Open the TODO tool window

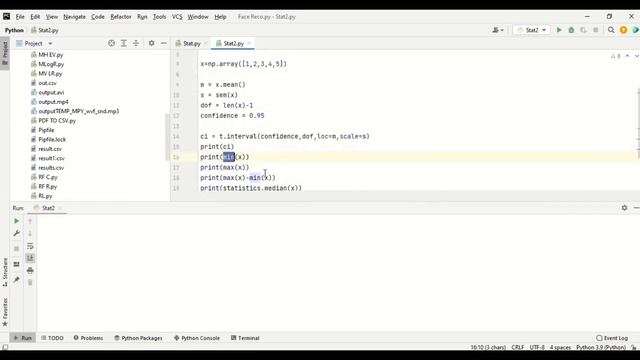pos(52,338)
